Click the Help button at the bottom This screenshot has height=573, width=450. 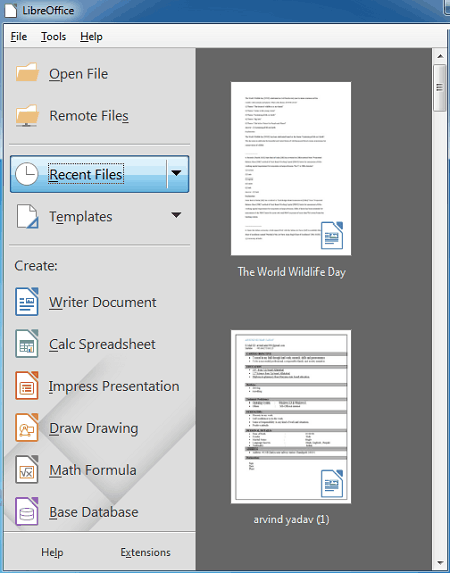[x=52, y=552]
